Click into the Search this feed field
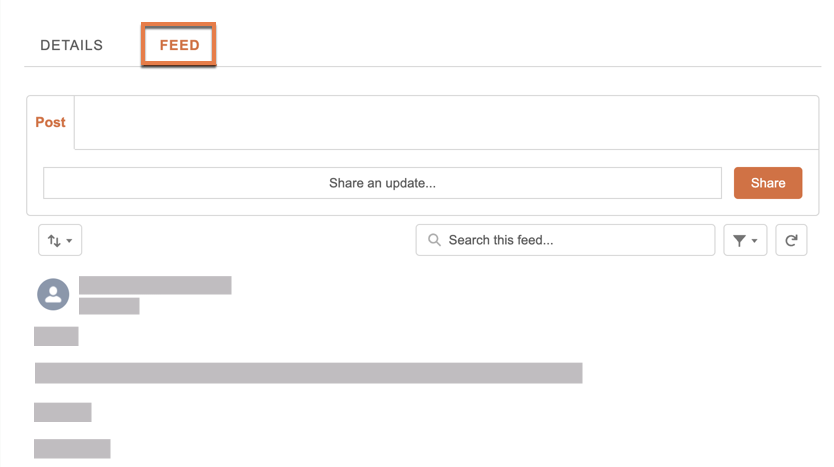834x467 pixels. pos(565,240)
